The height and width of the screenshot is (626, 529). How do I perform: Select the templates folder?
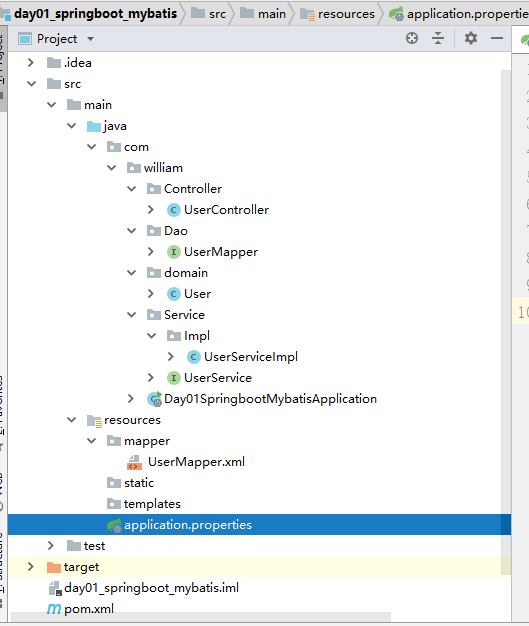[152, 504]
